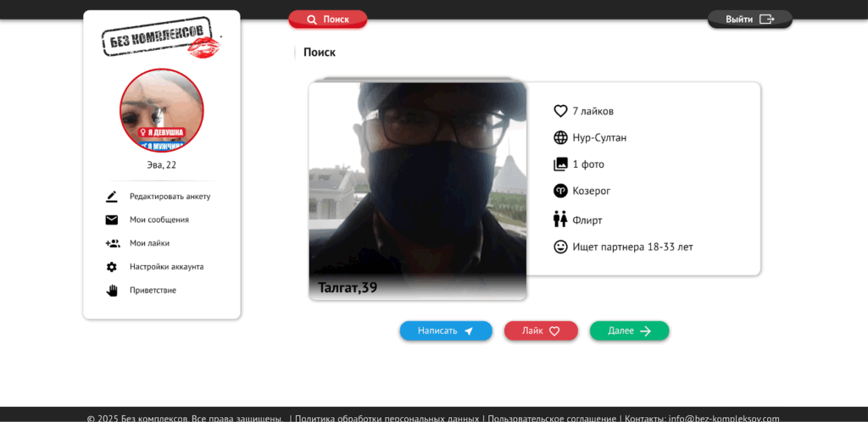868x422 pixels.
Task: Click the globe icon beside Нур-Султан
Action: (x=560, y=137)
